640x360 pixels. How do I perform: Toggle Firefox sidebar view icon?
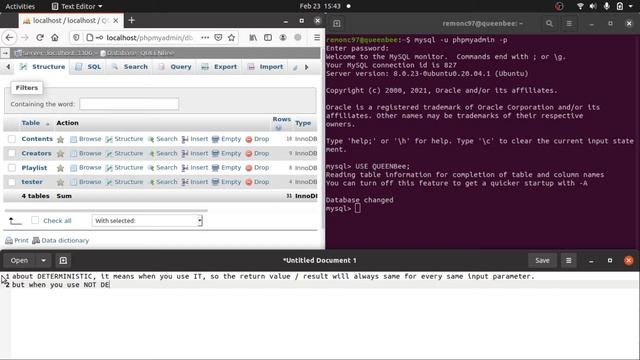(x=268, y=38)
